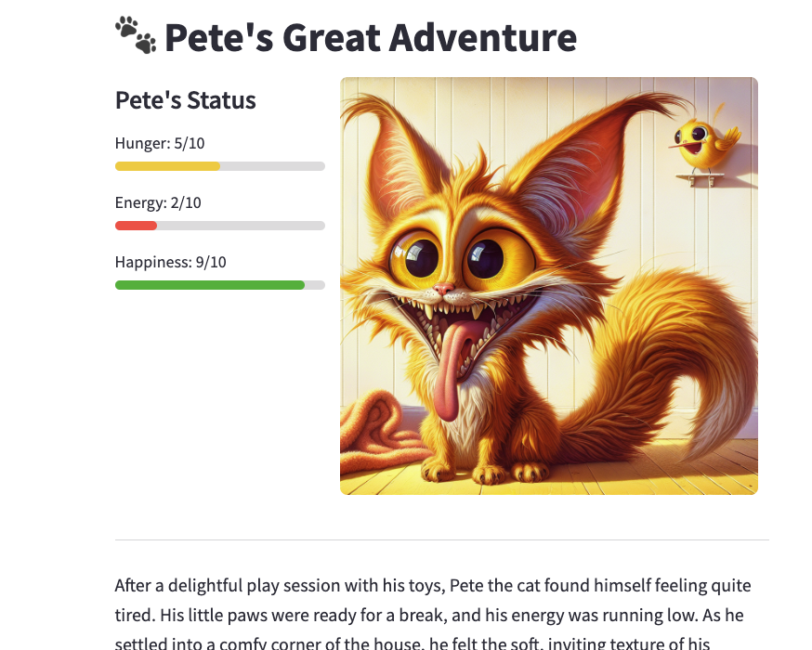Click the "Hunger: 5/10" label

point(159,143)
